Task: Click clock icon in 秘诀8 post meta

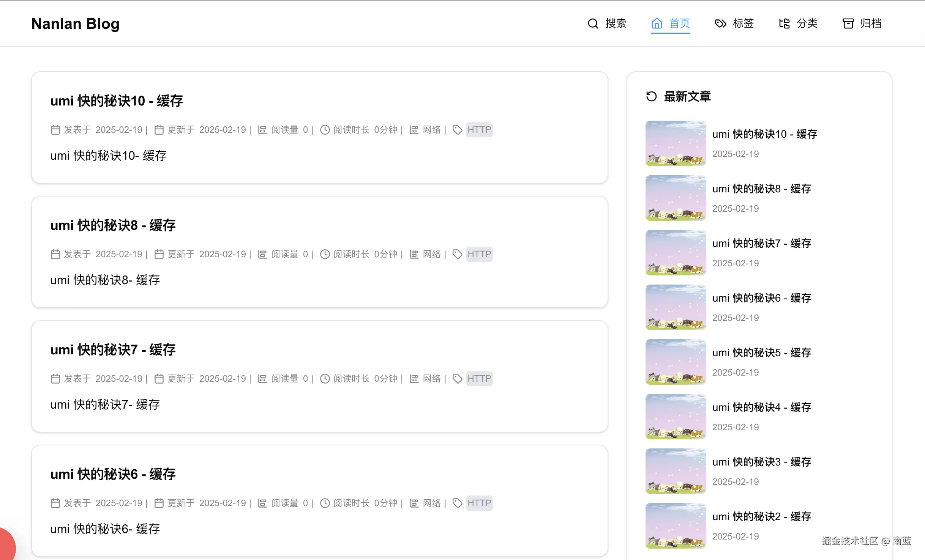Action: point(325,254)
